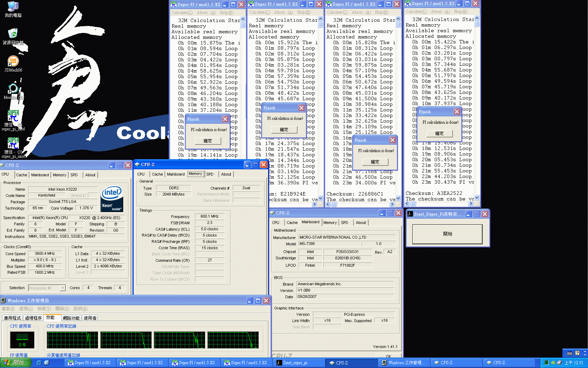The height and width of the screenshot is (368, 588).
Task: Click the DDR2 memory type field in CPU-Z
Action: tap(174, 188)
